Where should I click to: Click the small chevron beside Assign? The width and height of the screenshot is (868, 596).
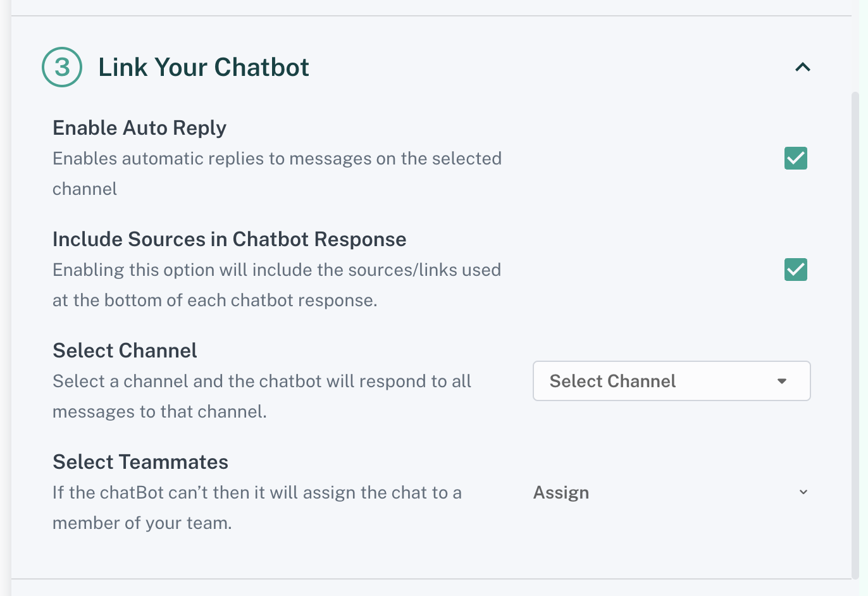[x=803, y=492]
